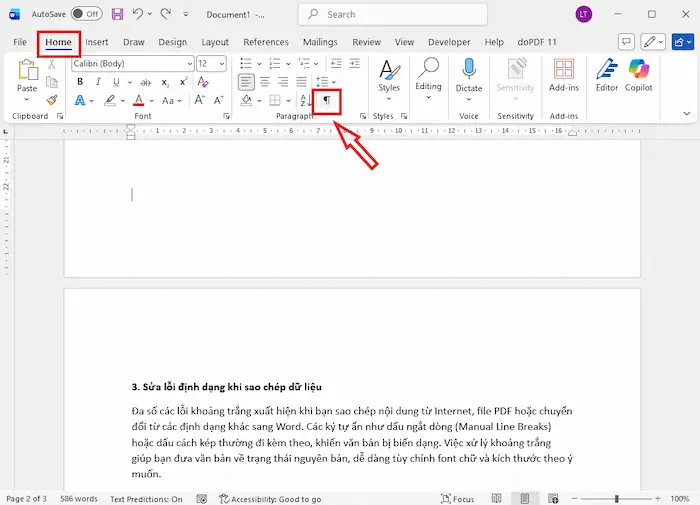Select the Format Painter tool
The height and width of the screenshot is (505, 700).
pyautogui.click(x=52, y=100)
